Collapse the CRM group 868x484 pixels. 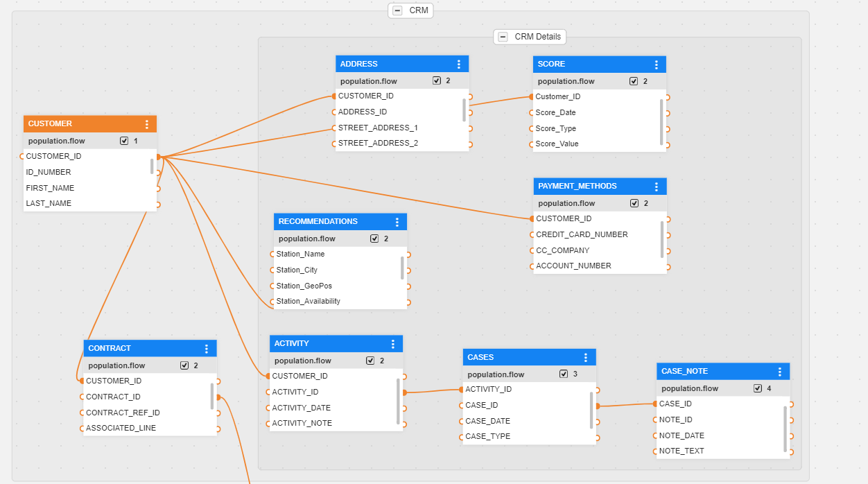click(397, 10)
